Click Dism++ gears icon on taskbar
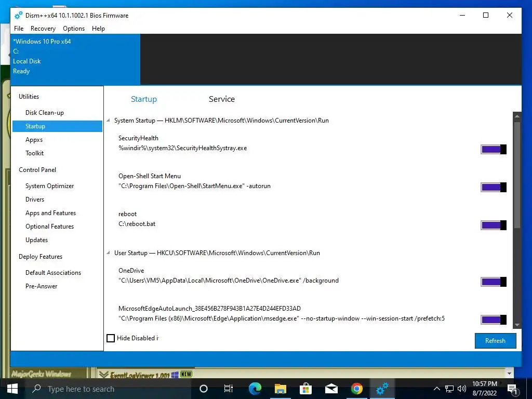Viewport: 532px width, 399px height. (382, 389)
